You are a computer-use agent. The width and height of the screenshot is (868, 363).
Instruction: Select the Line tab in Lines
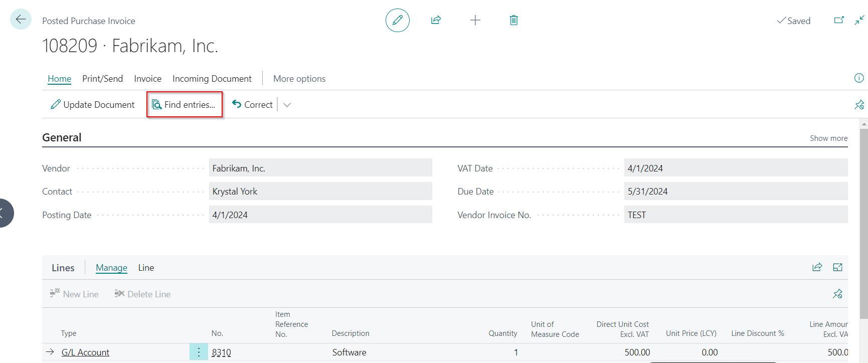pos(146,268)
